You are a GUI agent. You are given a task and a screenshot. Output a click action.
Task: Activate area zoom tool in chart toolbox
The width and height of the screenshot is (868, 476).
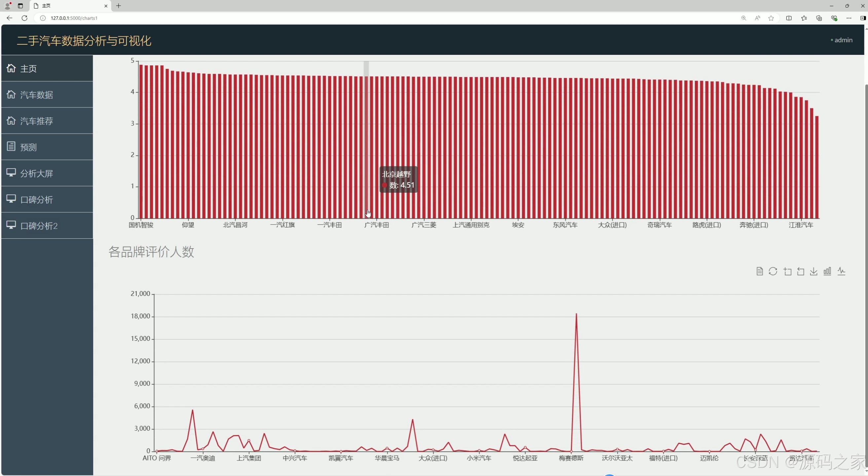point(787,271)
